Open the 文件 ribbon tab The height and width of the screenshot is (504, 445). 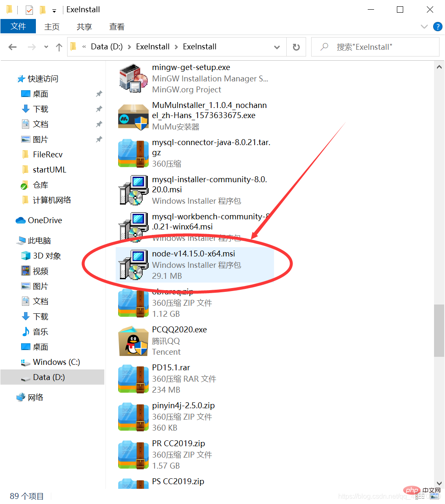(x=18, y=26)
